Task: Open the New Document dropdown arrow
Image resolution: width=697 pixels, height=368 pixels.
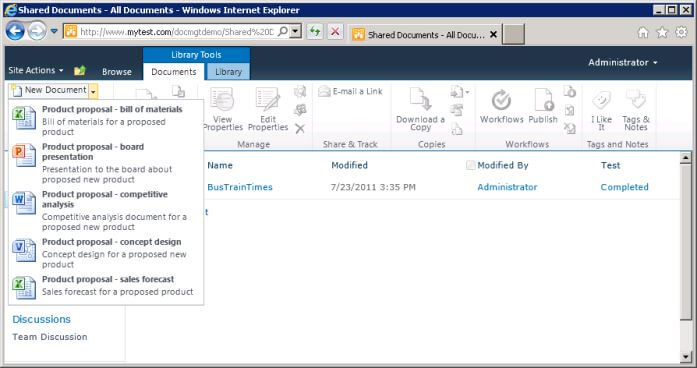Action: click(x=93, y=91)
